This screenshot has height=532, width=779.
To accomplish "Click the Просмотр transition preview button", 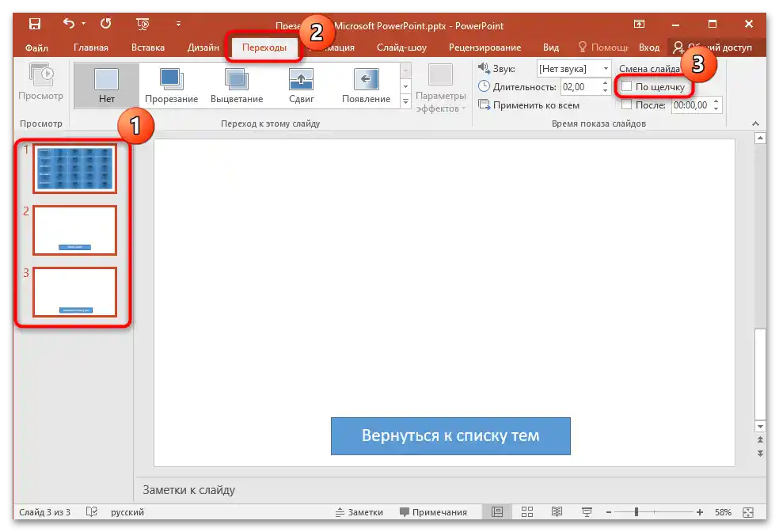I will (x=40, y=82).
